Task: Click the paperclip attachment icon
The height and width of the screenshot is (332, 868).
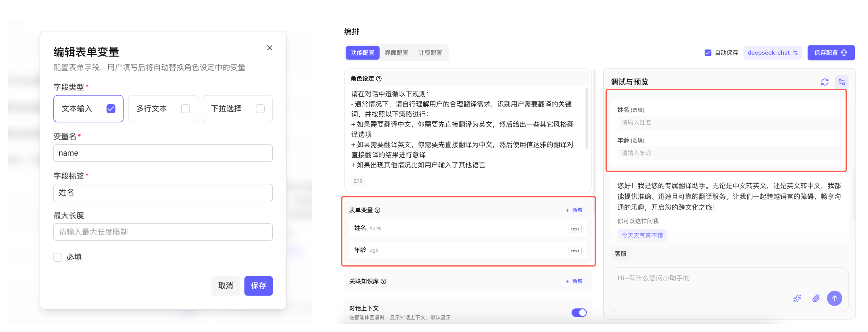Action: click(816, 298)
